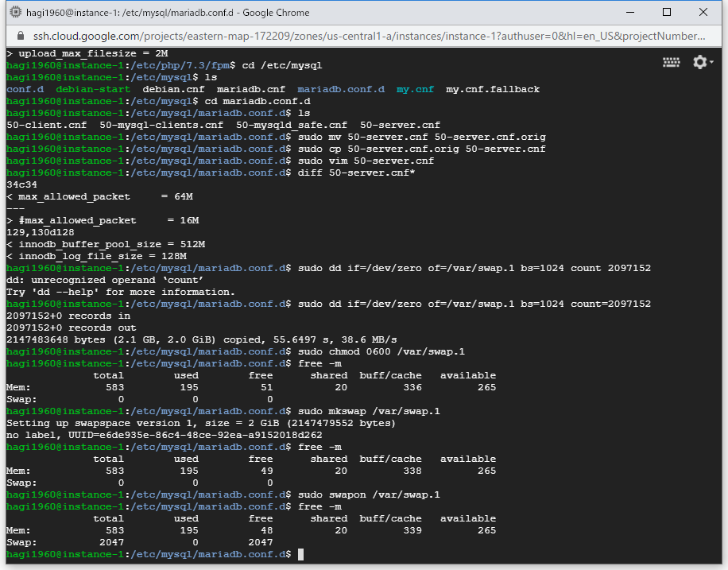This screenshot has width=728, height=570.
Task: Click the 'my.cnf.fallback' file name
Action: (x=493, y=89)
